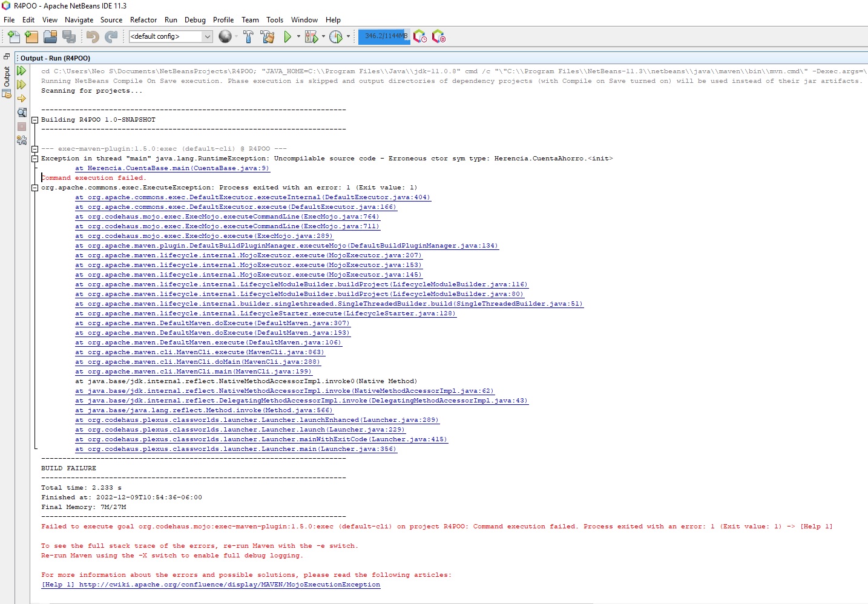Open the Refactor menu
This screenshot has height=604, width=868.
pyautogui.click(x=143, y=20)
